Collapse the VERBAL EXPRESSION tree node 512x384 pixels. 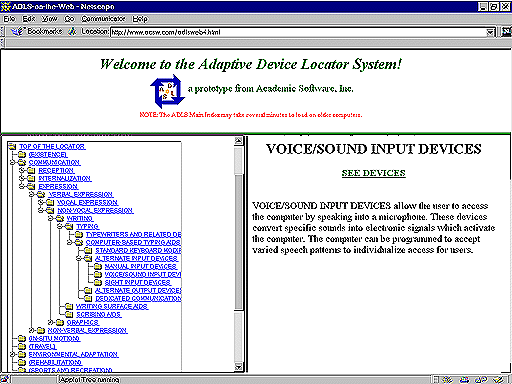coord(31,194)
